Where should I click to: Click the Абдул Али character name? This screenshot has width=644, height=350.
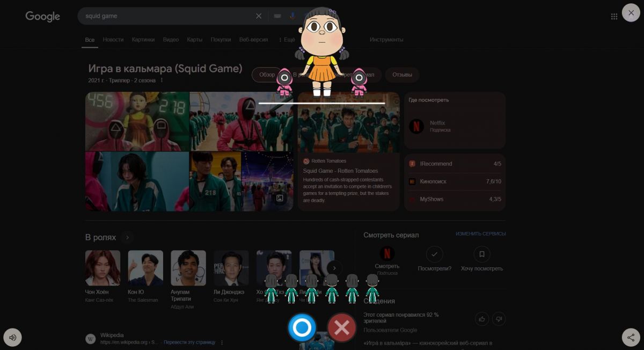click(x=182, y=307)
